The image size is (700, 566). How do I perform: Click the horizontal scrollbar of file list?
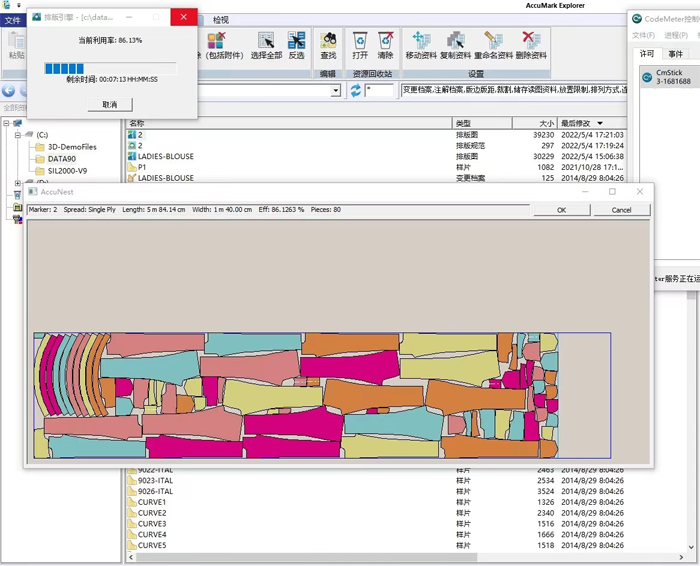pos(306,557)
